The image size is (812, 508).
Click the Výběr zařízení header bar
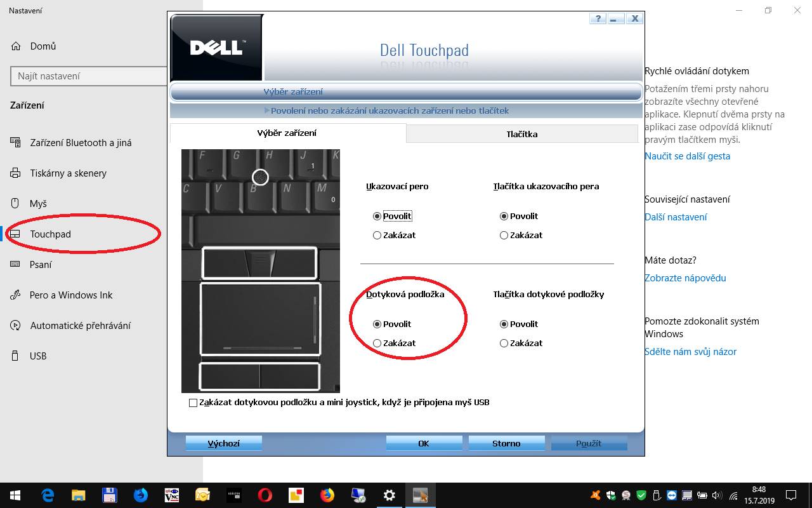click(x=406, y=92)
